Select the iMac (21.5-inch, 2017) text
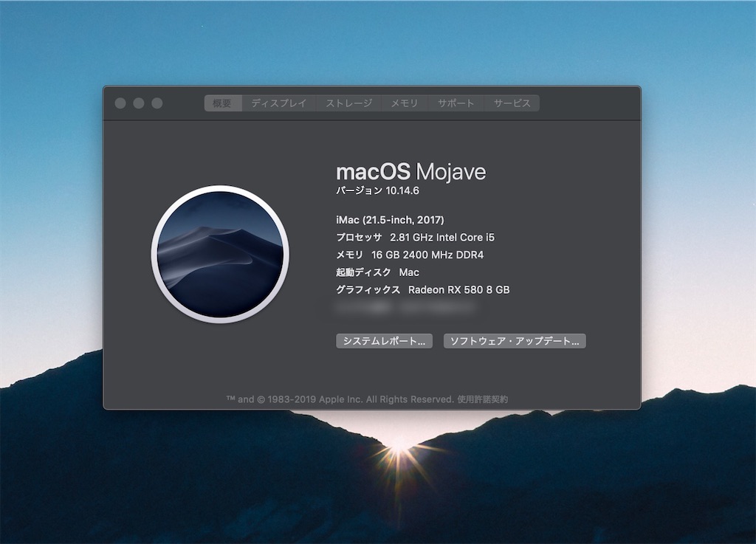The height and width of the screenshot is (544, 756). tap(390, 220)
